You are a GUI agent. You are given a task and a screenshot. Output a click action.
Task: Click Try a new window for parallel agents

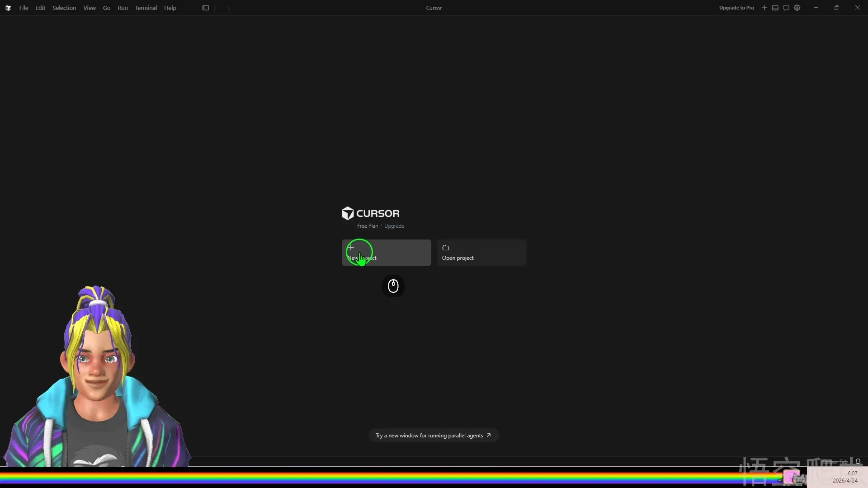pyautogui.click(x=433, y=436)
